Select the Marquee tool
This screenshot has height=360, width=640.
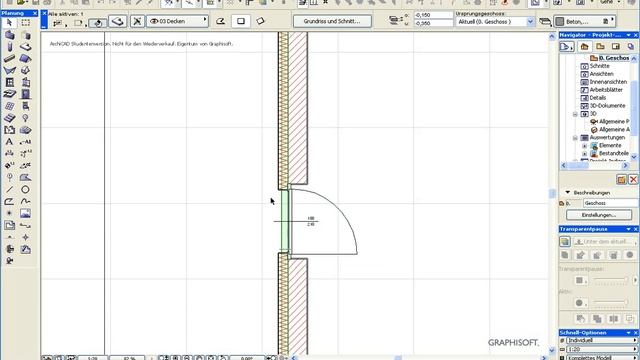click(25, 23)
